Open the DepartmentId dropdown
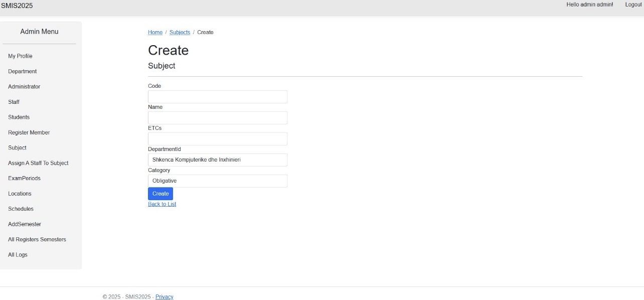 pyautogui.click(x=217, y=160)
